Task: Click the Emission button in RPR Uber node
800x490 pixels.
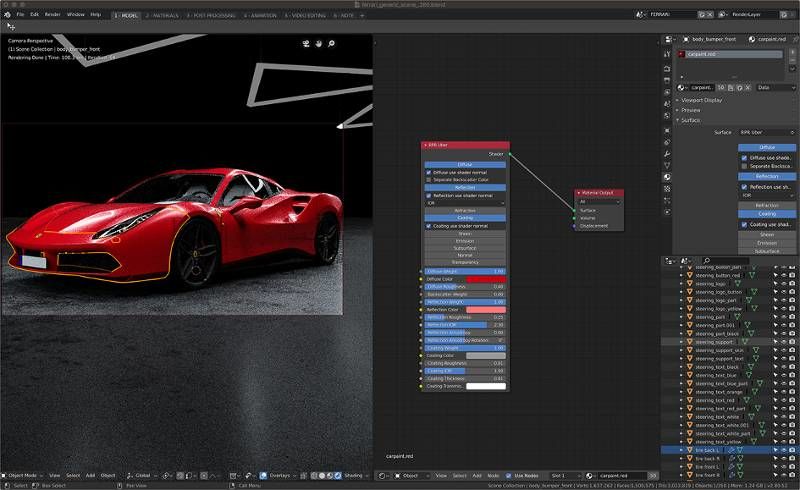Action: tap(465, 241)
